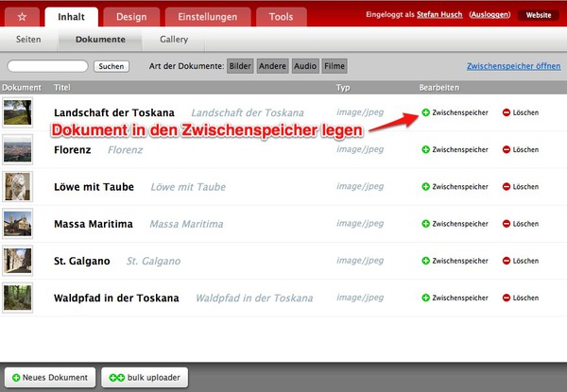567x392 pixels.
Task: Toggle the Bilder document type filter
Action: tap(240, 66)
